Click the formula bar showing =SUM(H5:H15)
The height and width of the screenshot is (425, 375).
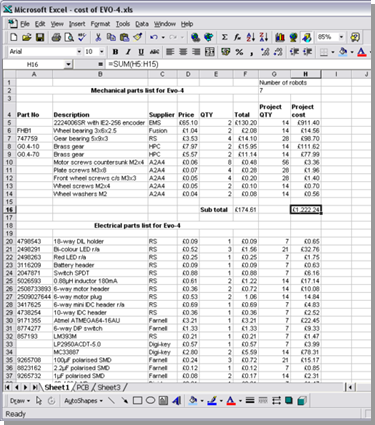[238, 64]
